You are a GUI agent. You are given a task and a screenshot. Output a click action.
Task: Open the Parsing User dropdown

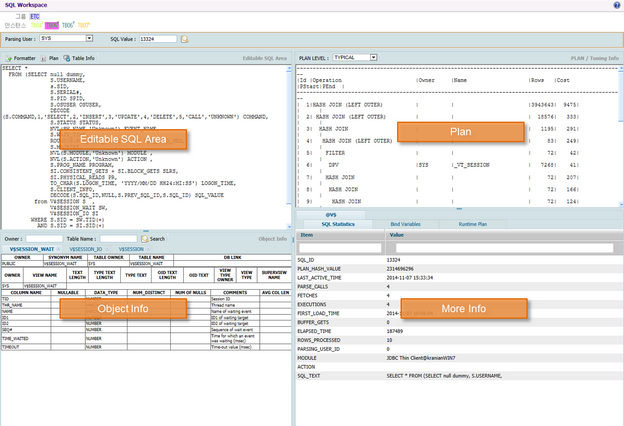[90, 38]
